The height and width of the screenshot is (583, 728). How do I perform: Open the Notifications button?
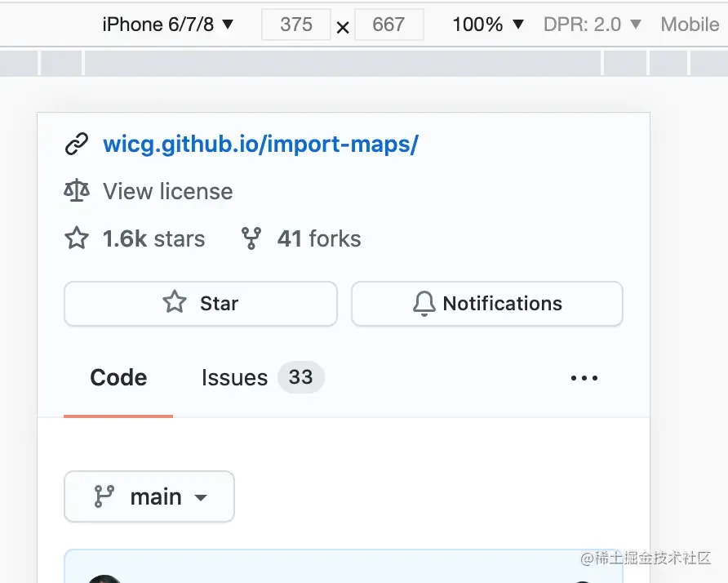tap(487, 304)
